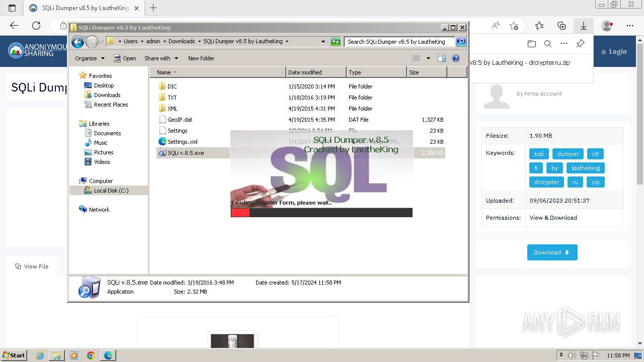Click the search magnifier icon in Explorer
Viewport: 644px width, 362px height.
(x=460, y=42)
